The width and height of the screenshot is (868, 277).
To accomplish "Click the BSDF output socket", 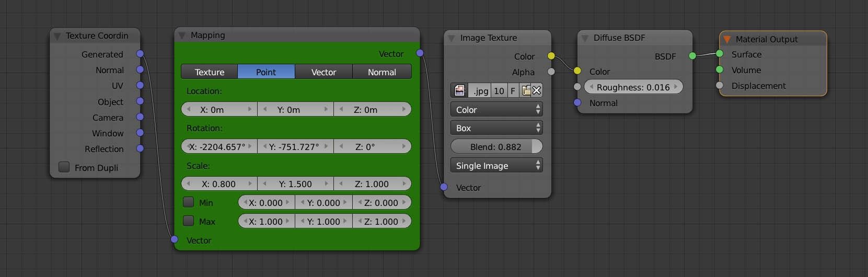I will [x=692, y=56].
